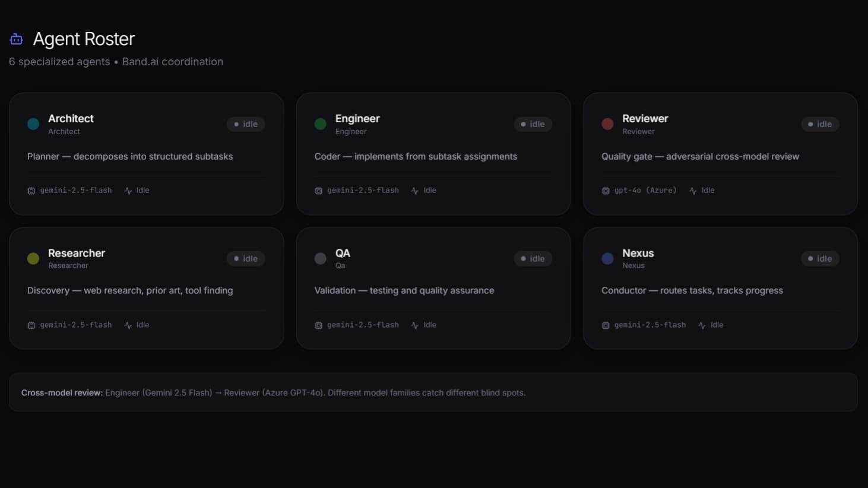Viewport: 868px width, 488px height.
Task: Open the Reviewer agent card title
Action: click(x=645, y=119)
